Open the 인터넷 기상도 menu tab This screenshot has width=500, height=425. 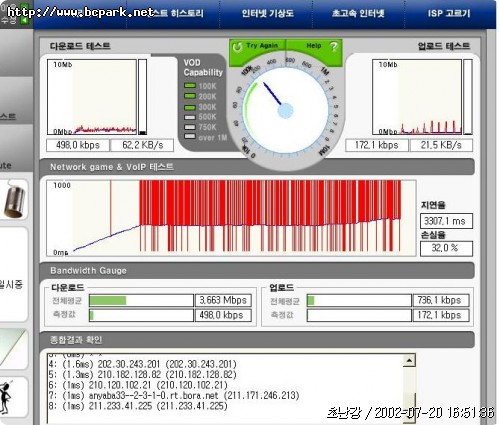tap(267, 13)
